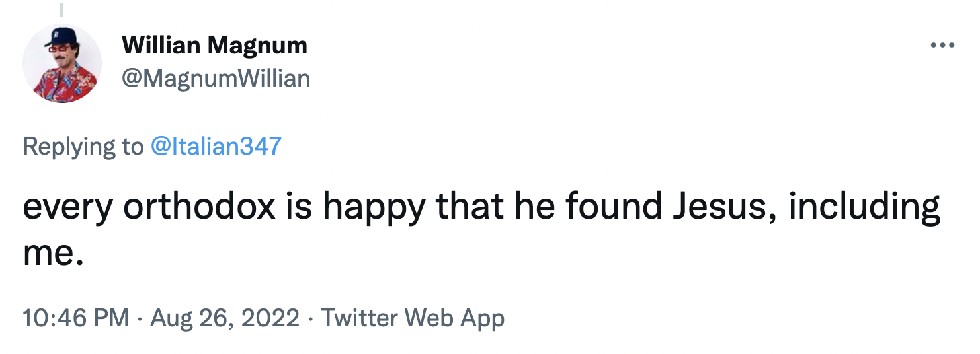Open the Willian Magnum display name
The width and height of the screenshot is (980, 354).
[215, 46]
